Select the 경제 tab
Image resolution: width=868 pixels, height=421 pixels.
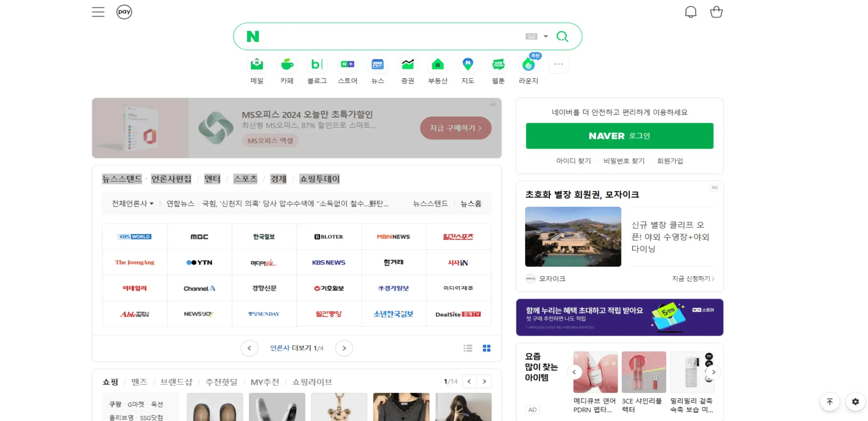coord(278,179)
